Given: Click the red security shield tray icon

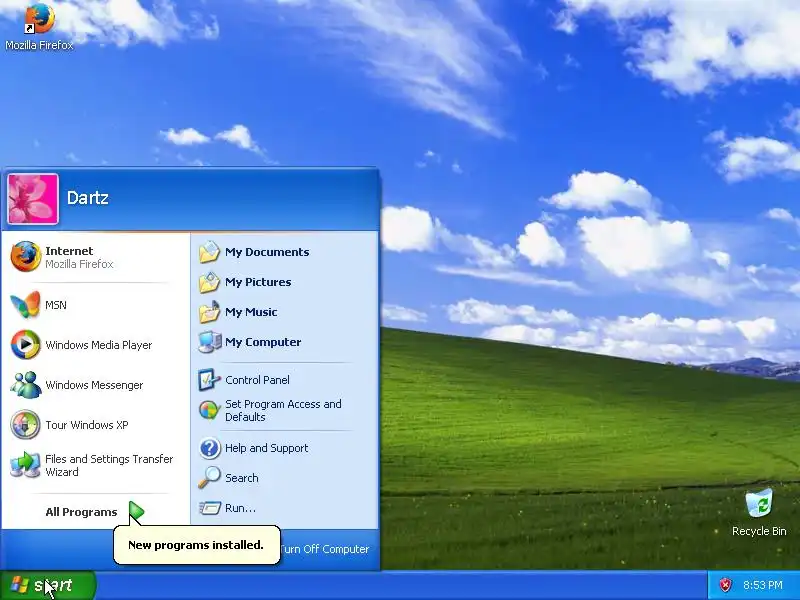Looking at the screenshot, I should click(726, 585).
